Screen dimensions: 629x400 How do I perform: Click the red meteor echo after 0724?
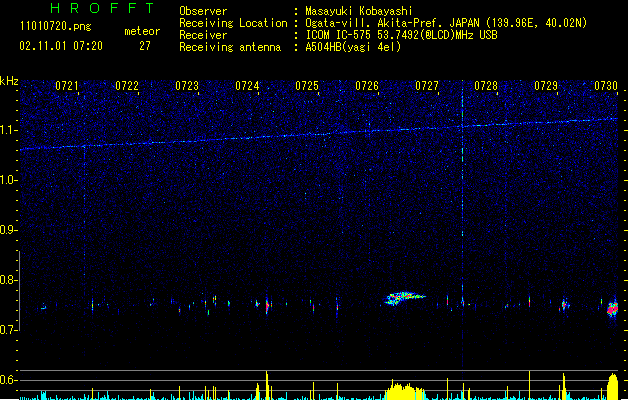point(267,306)
